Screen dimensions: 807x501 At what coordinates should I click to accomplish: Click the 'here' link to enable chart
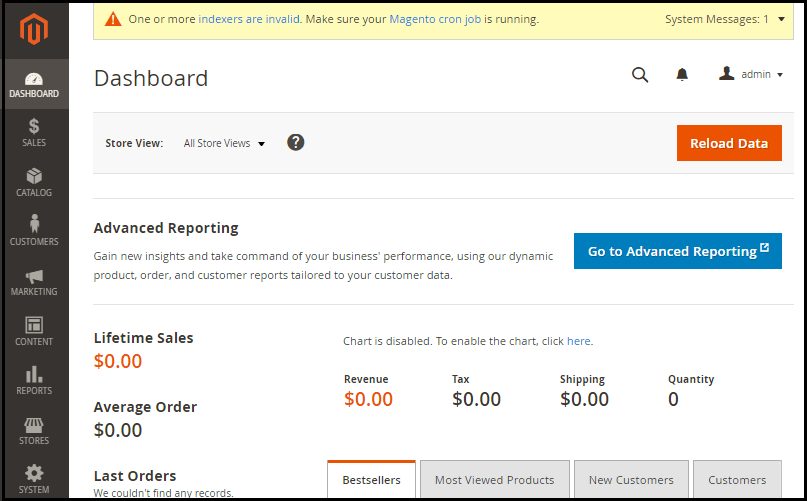[578, 341]
